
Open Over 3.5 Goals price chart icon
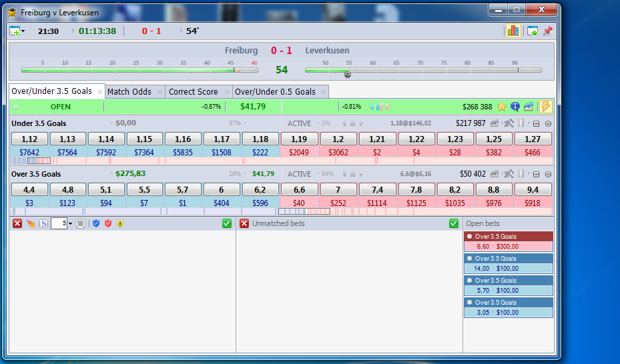click(x=495, y=174)
